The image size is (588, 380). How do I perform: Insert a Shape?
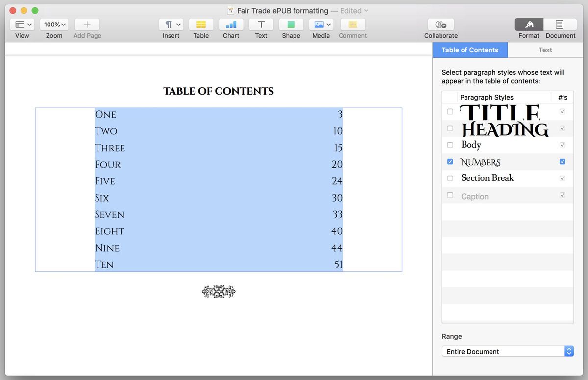(291, 25)
